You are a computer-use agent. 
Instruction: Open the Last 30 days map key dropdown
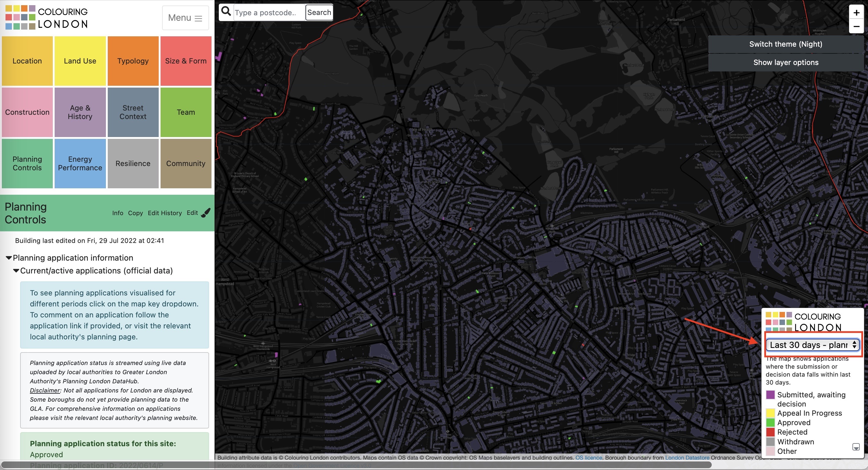[x=812, y=345]
